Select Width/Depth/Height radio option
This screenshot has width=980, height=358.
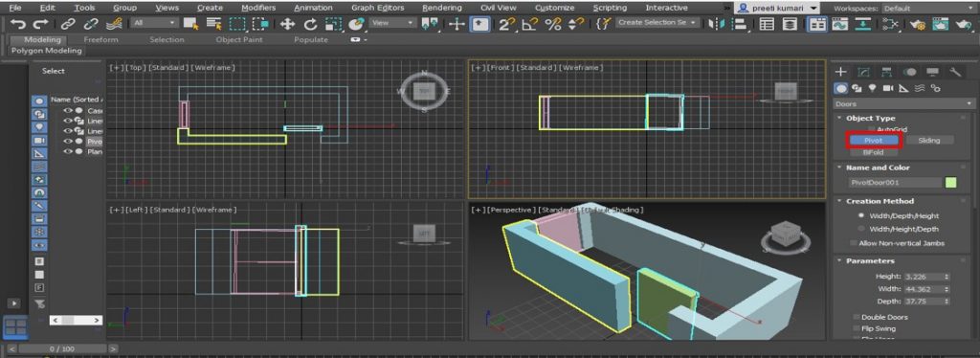[x=861, y=215]
